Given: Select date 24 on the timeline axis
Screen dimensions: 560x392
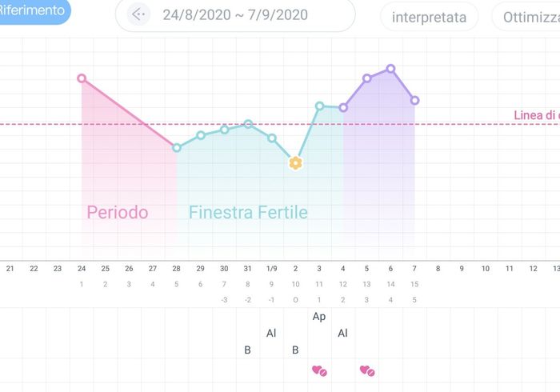Looking at the screenshot, I should 82,269.
